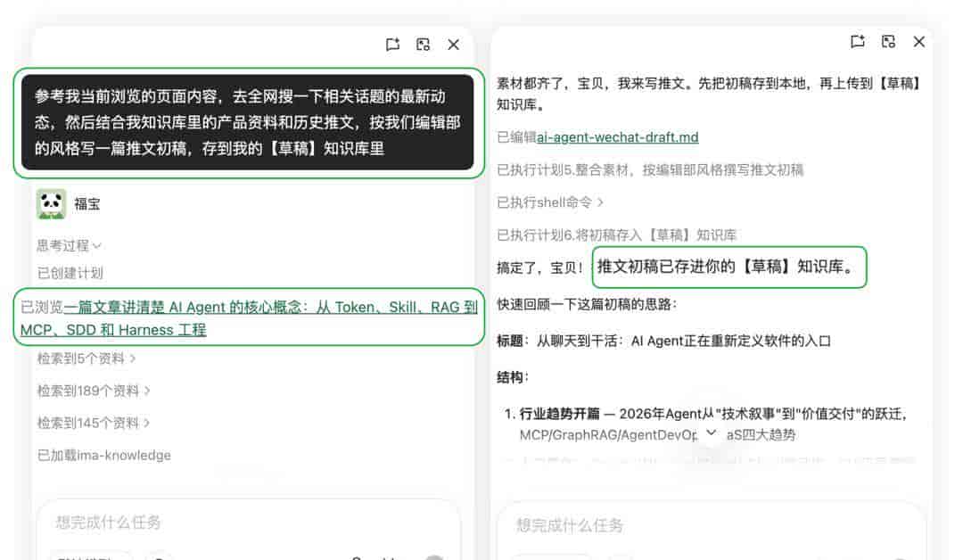Open ai-agent-wechat-draft.md file link
This screenshot has width=963, height=560.
(x=617, y=137)
